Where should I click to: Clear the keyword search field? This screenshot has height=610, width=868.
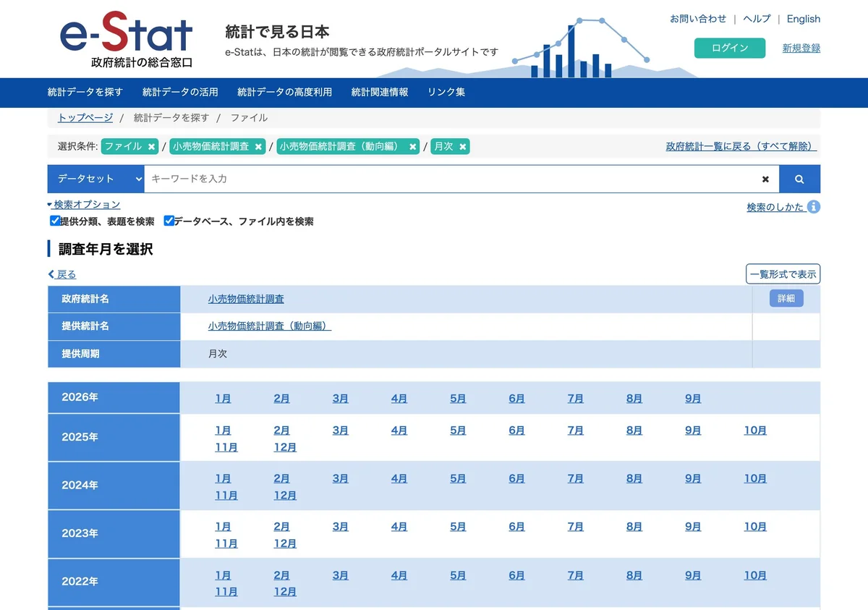pyautogui.click(x=765, y=179)
